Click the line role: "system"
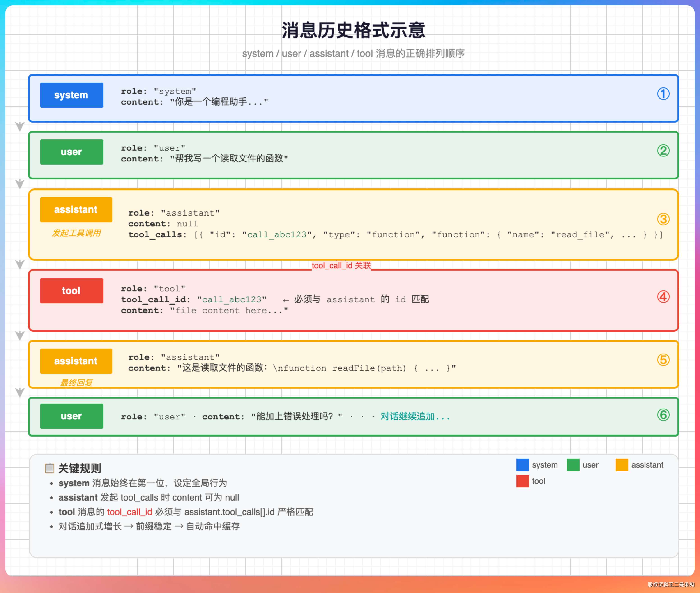 (x=158, y=91)
